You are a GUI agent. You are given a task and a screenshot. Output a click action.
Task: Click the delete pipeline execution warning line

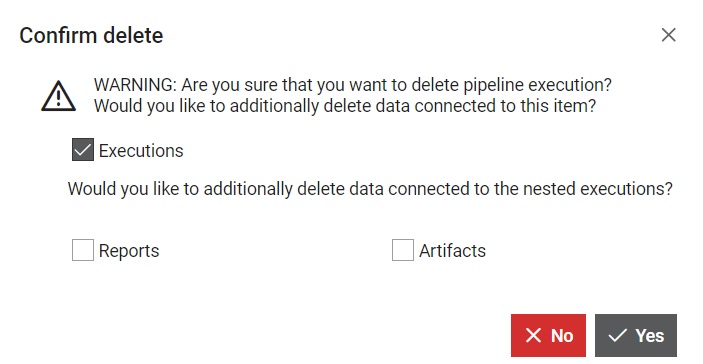(353, 85)
